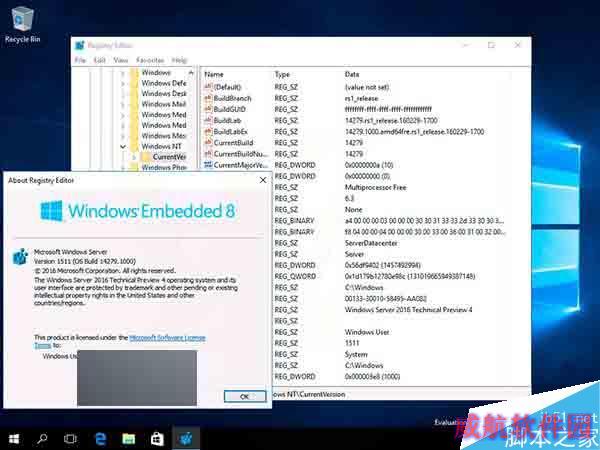Image resolution: width=600 pixels, height=450 pixels.
Task: Select the CurrentBuild string value icon
Action: (x=208, y=142)
